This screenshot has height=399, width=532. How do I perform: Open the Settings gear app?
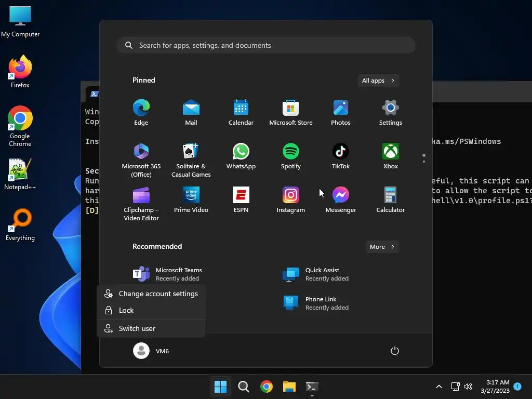click(391, 113)
